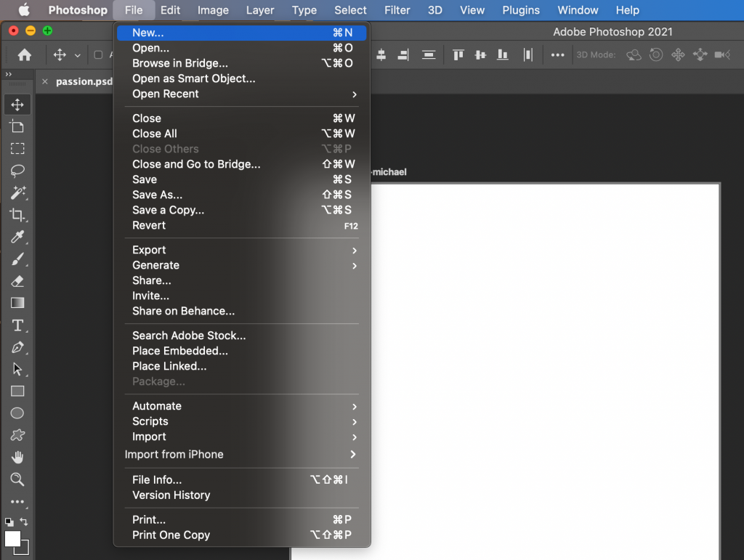The height and width of the screenshot is (560, 744).
Task: Open the Photoshop application menu
Action: tap(78, 10)
